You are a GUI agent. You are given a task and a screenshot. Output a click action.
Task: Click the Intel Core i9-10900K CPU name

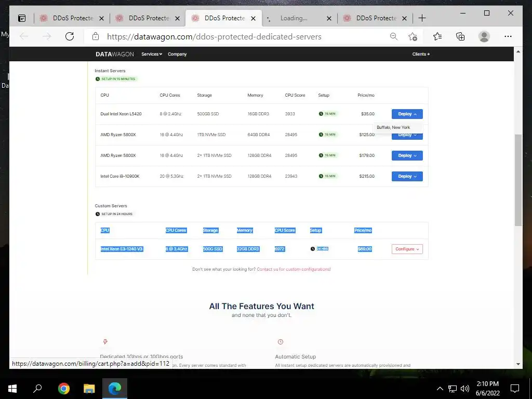pos(120,176)
